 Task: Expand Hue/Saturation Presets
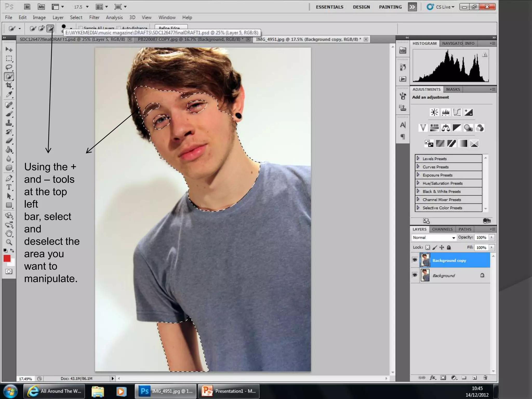point(418,183)
